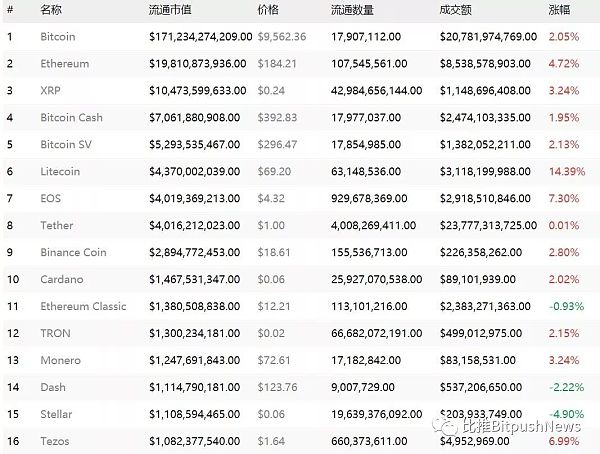Screen dimensions: 600x454
Task: Open the Bitcoin Cash entry
Action: click(x=71, y=118)
